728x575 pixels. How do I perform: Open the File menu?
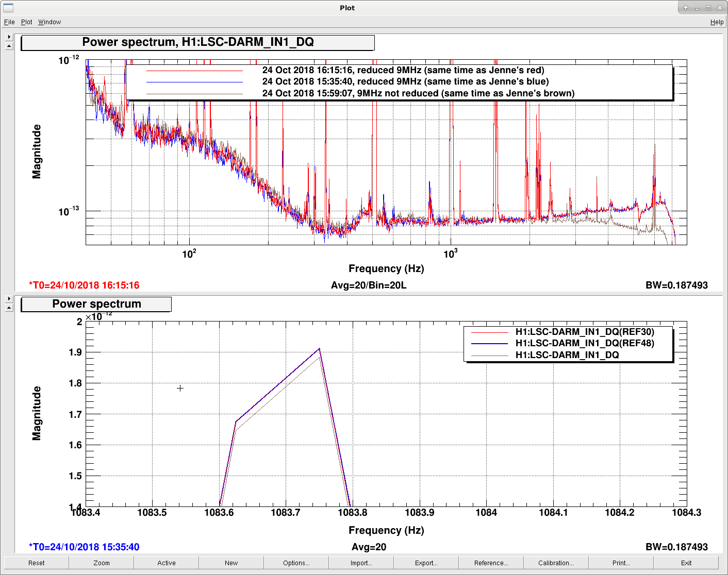(x=9, y=22)
